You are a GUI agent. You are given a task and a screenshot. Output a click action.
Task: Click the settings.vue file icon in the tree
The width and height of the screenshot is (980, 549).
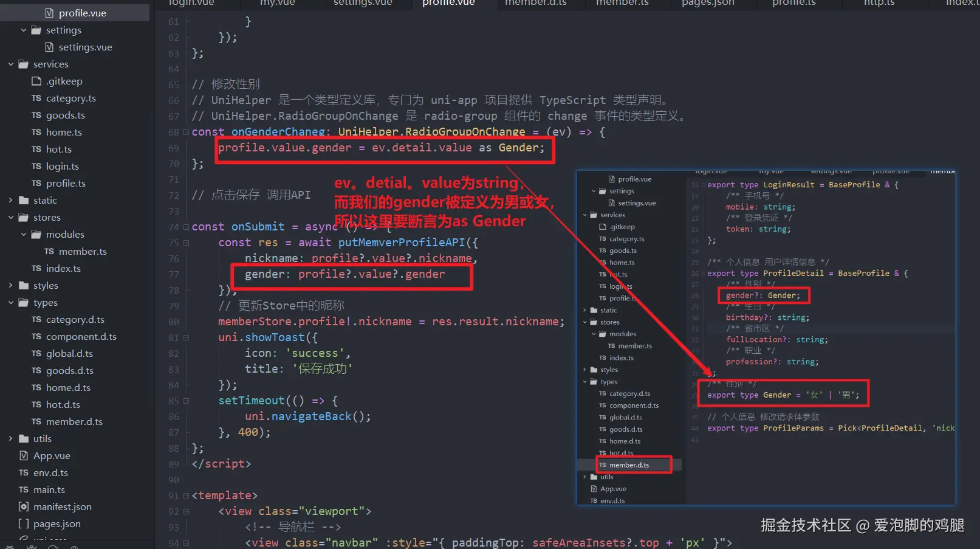pyautogui.click(x=49, y=47)
